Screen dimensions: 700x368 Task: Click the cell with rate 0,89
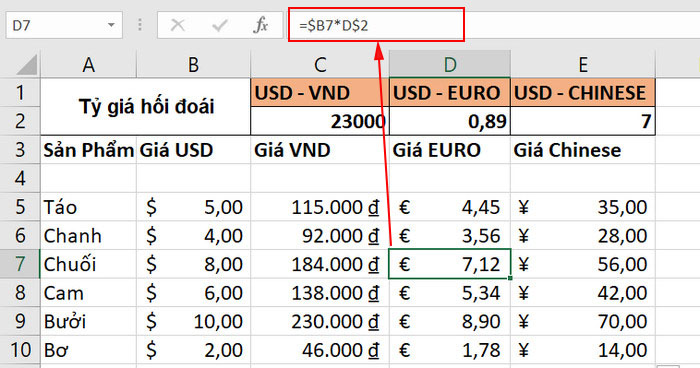point(450,121)
